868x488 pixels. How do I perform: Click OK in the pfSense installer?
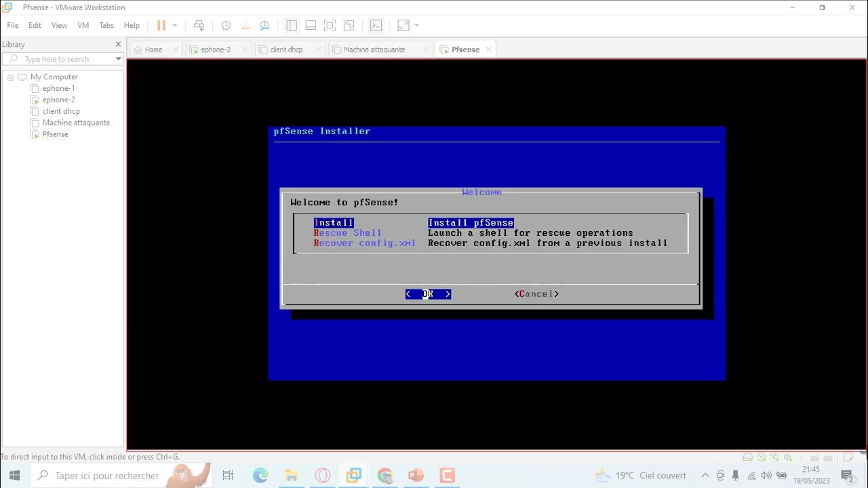(x=428, y=293)
